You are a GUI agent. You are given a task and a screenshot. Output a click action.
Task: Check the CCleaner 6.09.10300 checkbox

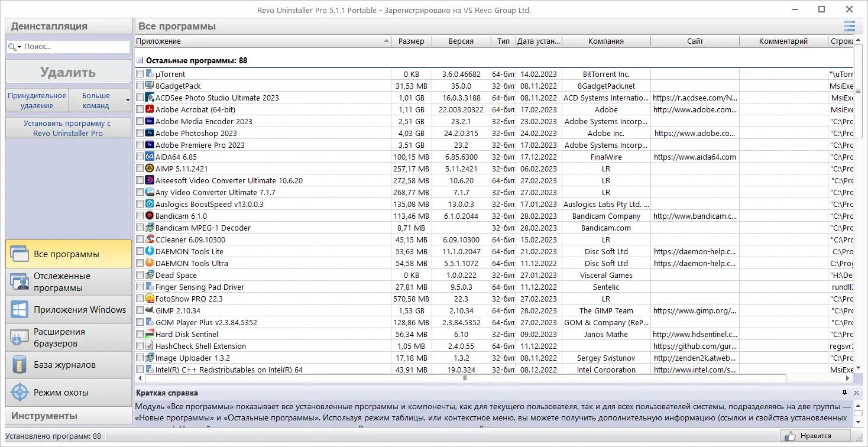point(140,239)
